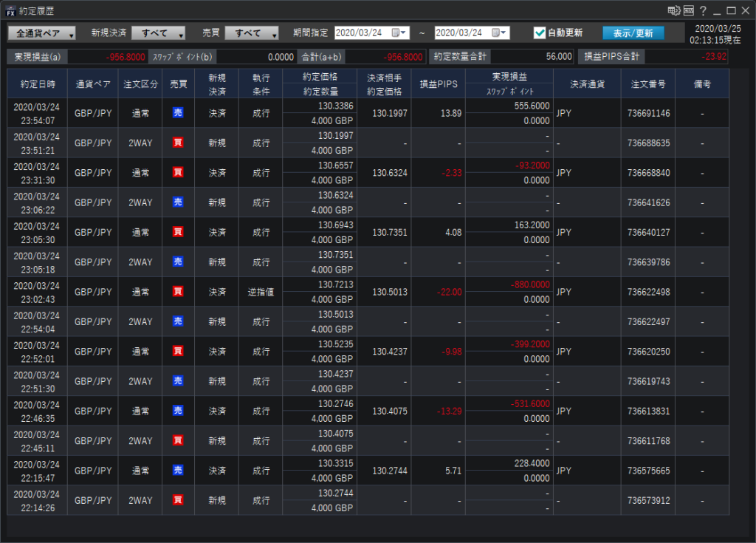Screen dimensions: 756x543
Task: Click the red 買 badge at 23:02:43
Action: click(x=178, y=292)
